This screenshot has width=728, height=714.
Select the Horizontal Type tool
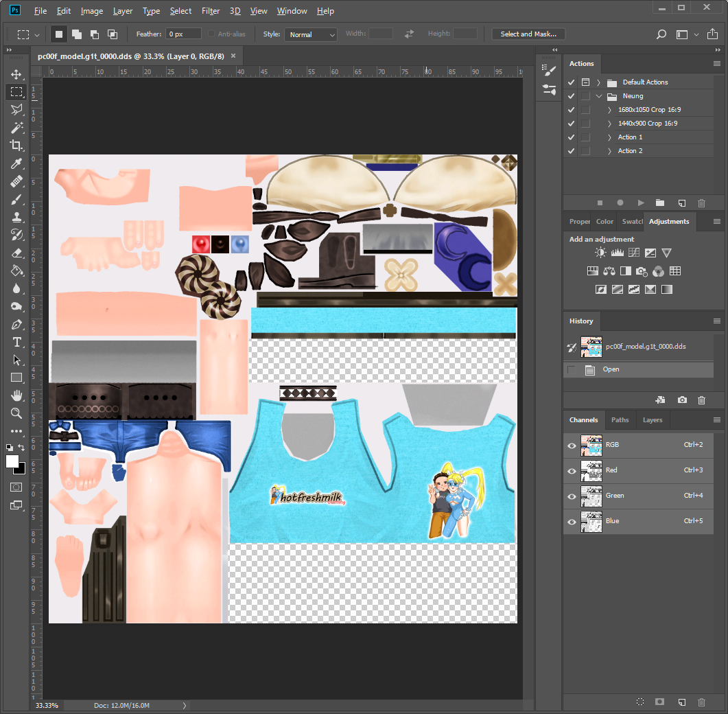[x=16, y=343]
